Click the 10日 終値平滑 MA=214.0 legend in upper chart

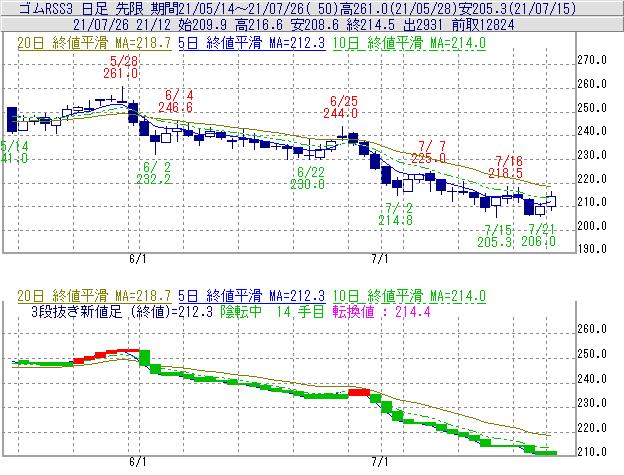point(409,43)
